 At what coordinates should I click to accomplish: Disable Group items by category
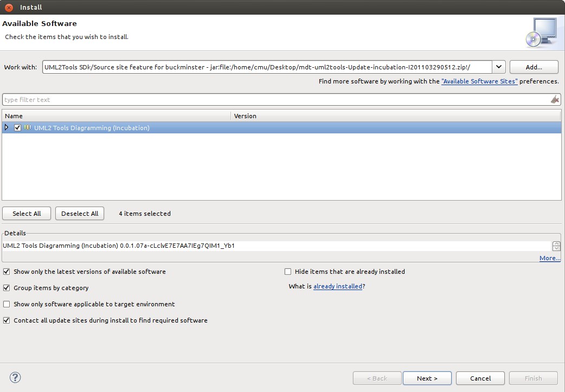coord(7,288)
